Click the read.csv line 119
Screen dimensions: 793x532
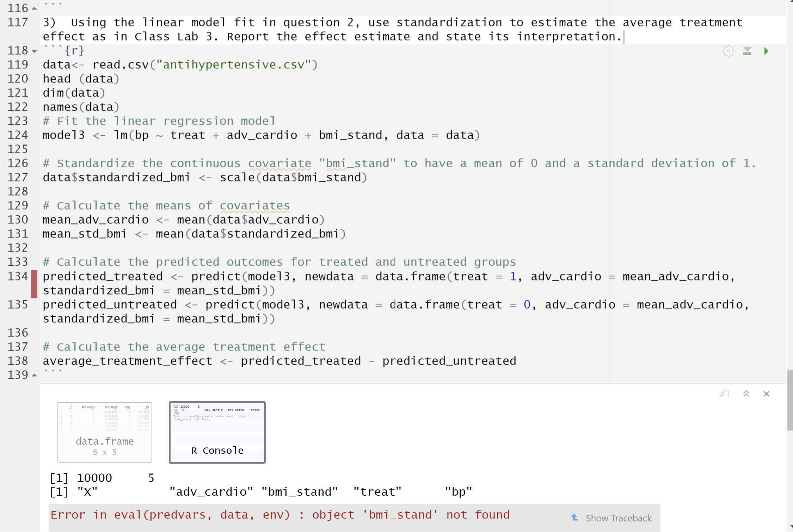tap(180, 65)
